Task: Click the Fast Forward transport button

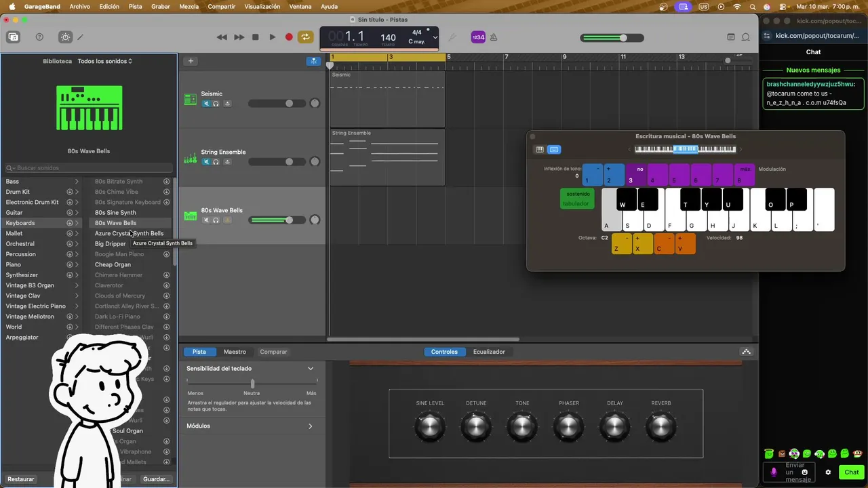Action: pyautogui.click(x=239, y=37)
